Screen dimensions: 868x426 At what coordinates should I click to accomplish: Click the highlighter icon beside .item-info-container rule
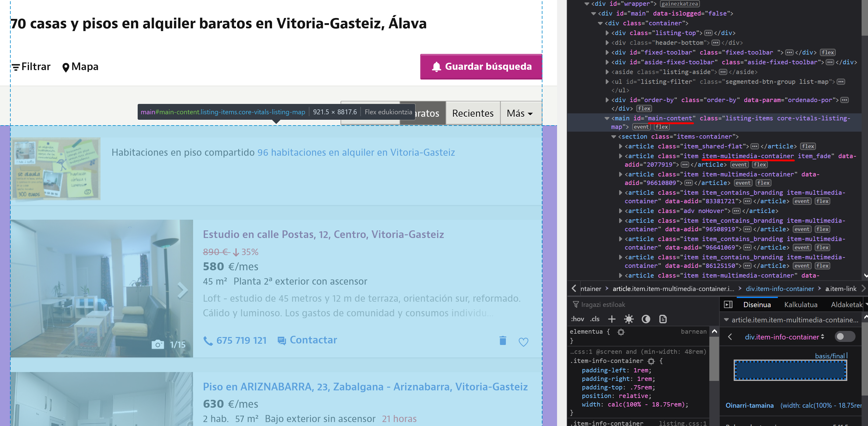tap(651, 361)
